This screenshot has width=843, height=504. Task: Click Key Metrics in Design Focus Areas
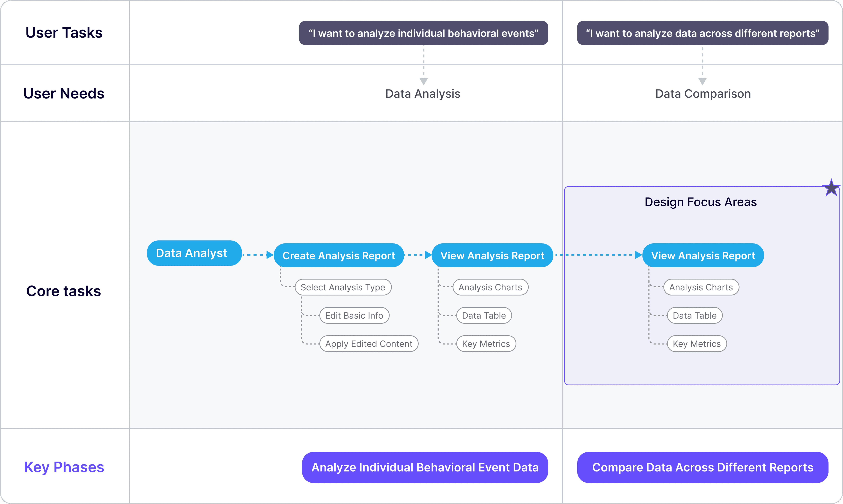click(x=697, y=344)
